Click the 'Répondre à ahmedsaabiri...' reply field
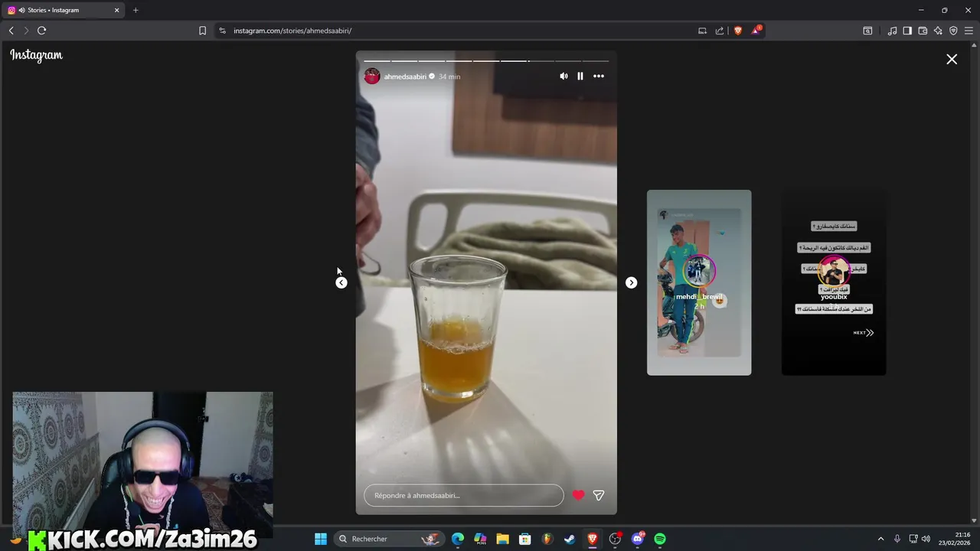Viewport: 980px width, 551px height. [464, 495]
